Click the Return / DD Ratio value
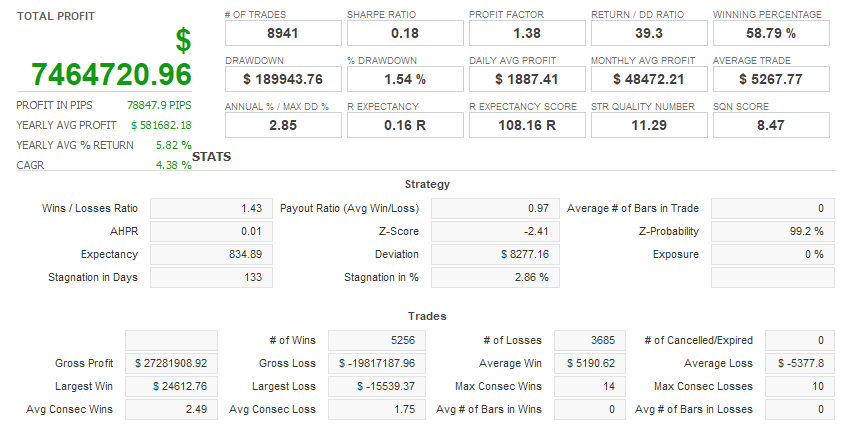 pyautogui.click(x=648, y=34)
